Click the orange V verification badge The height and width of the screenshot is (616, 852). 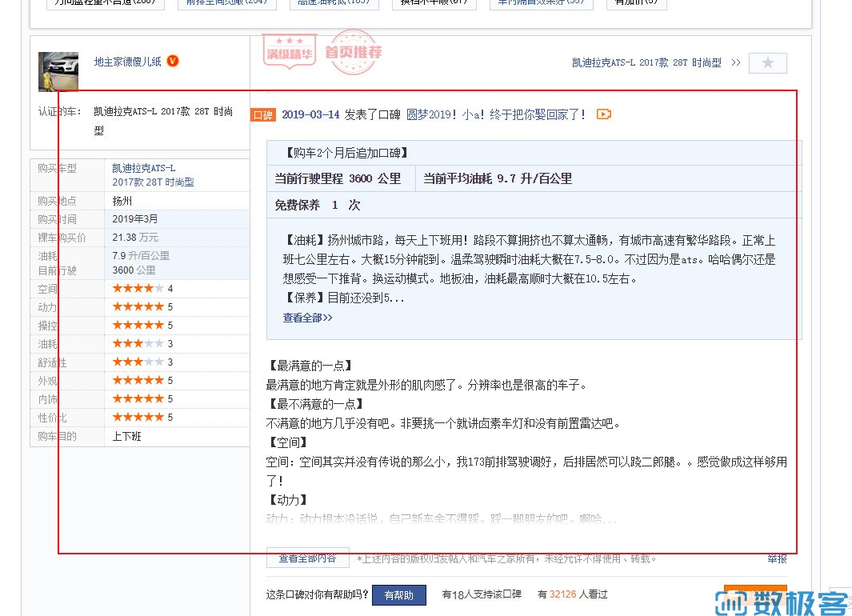[173, 61]
